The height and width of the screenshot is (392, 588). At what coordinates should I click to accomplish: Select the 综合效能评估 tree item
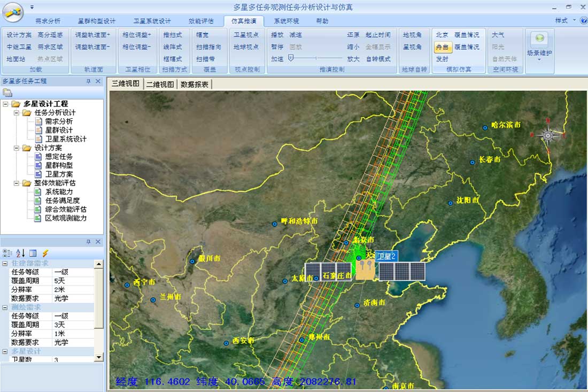coord(66,209)
